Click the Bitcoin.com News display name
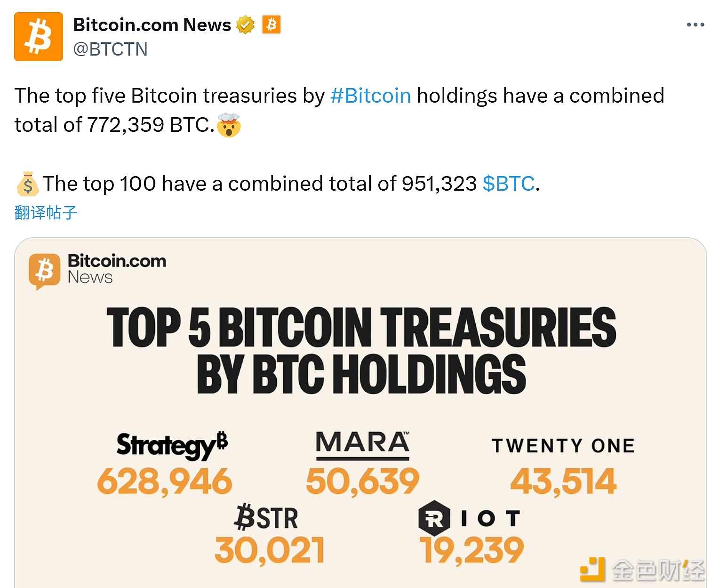This screenshot has height=588, width=711. [x=152, y=25]
